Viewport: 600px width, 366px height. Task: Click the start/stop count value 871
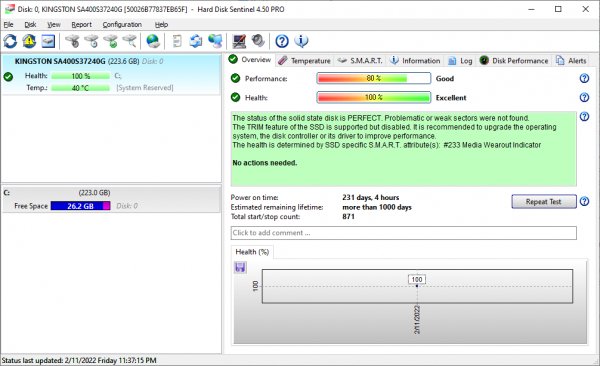pyautogui.click(x=348, y=217)
